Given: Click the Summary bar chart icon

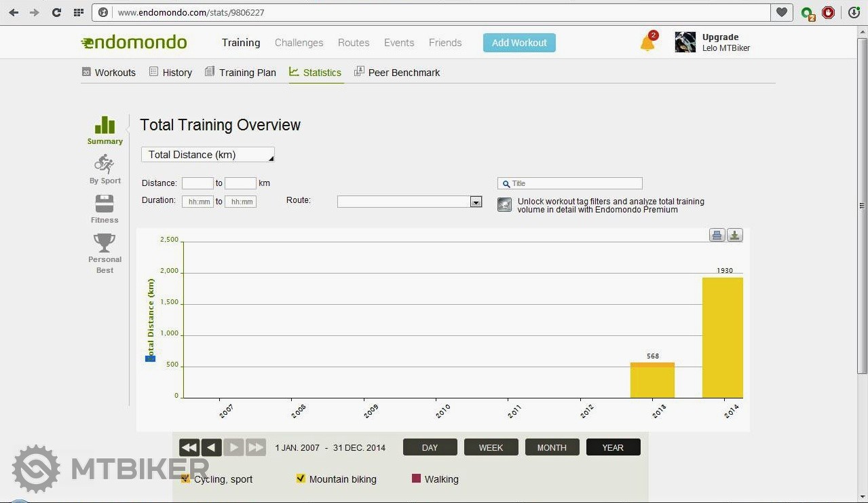Looking at the screenshot, I should click(x=105, y=126).
